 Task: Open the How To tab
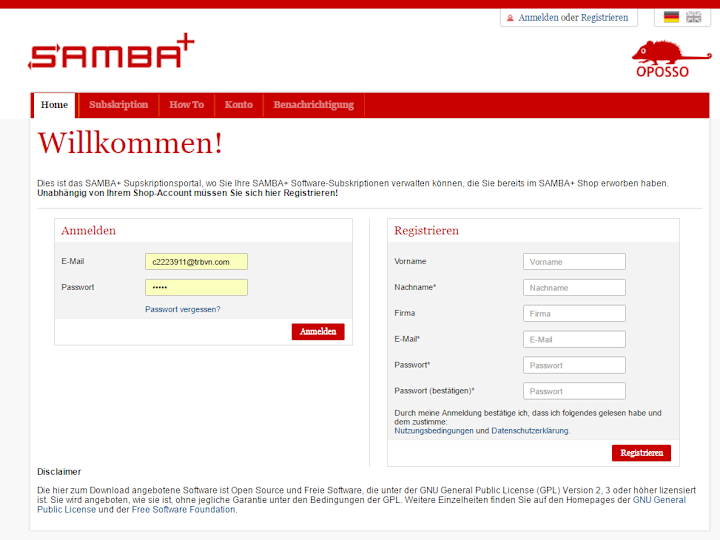(186, 105)
